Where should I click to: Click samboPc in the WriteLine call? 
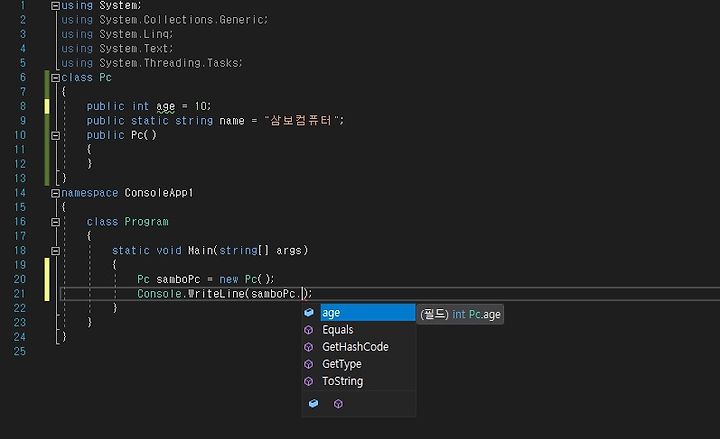coord(273,293)
